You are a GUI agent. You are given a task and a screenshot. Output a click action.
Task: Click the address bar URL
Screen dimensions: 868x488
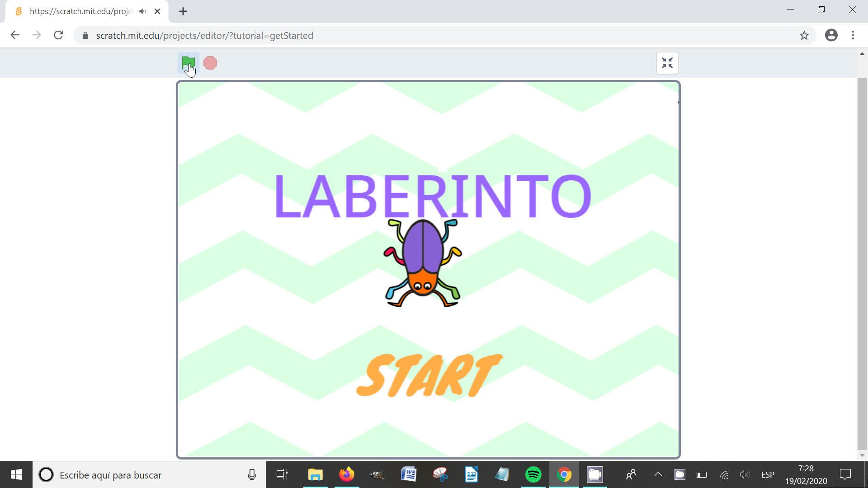[x=204, y=35]
